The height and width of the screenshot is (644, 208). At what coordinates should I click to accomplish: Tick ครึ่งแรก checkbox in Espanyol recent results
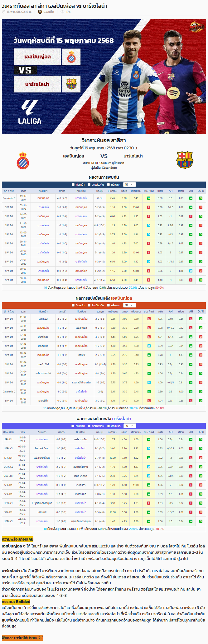108,305
